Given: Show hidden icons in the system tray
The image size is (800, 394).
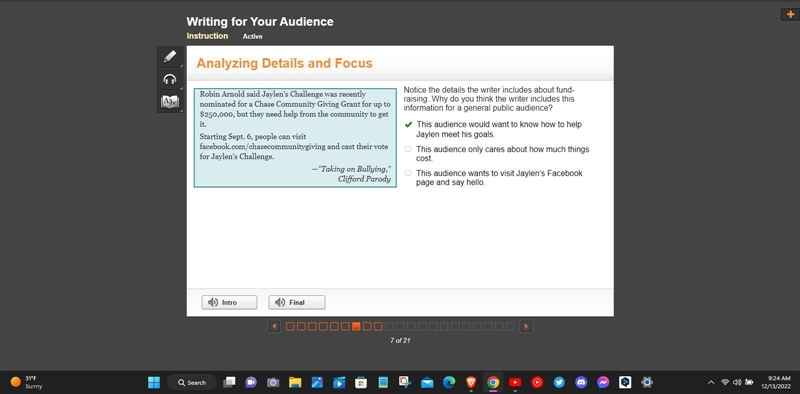Looking at the screenshot, I should 711,382.
